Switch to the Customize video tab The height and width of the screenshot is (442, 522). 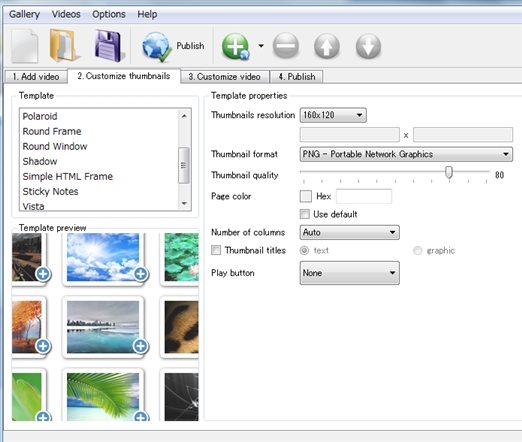[x=224, y=77]
